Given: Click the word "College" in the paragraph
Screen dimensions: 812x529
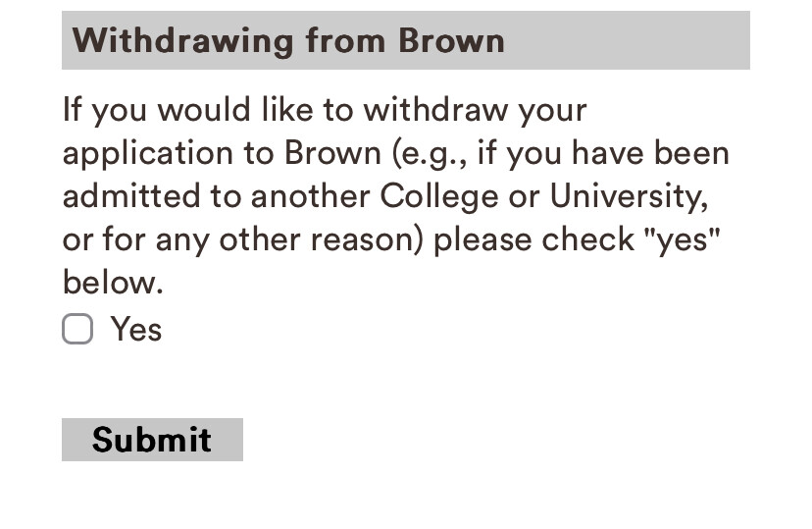Looking at the screenshot, I should (x=439, y=196).
